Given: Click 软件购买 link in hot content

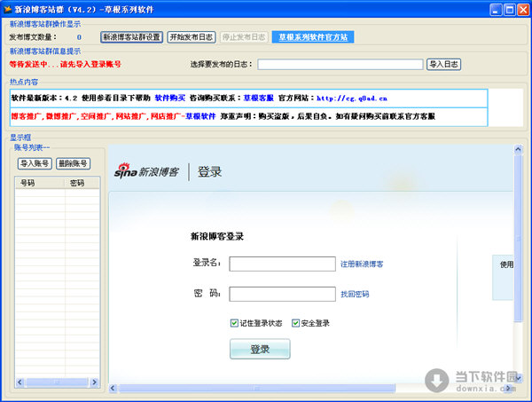Looking at the screenshot, I should [170, 99].
